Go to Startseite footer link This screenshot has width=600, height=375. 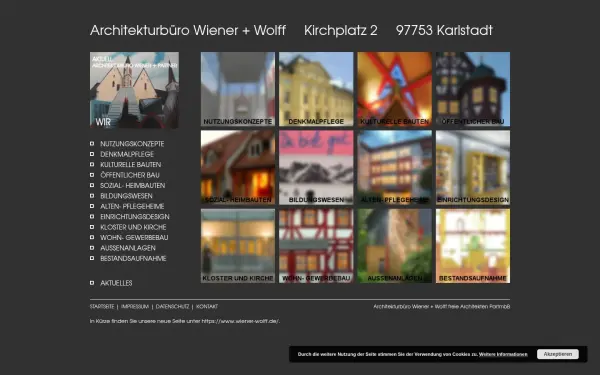[102, 307]
